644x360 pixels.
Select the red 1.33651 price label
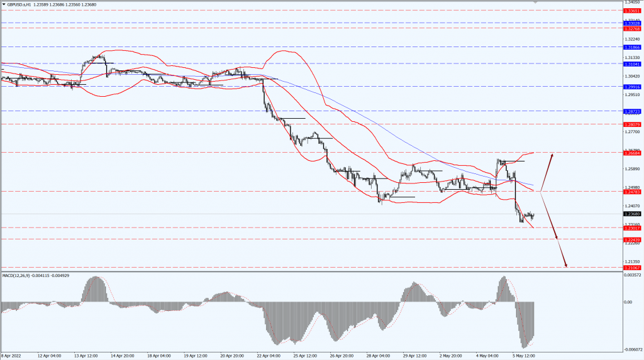[x=632, y=11]
